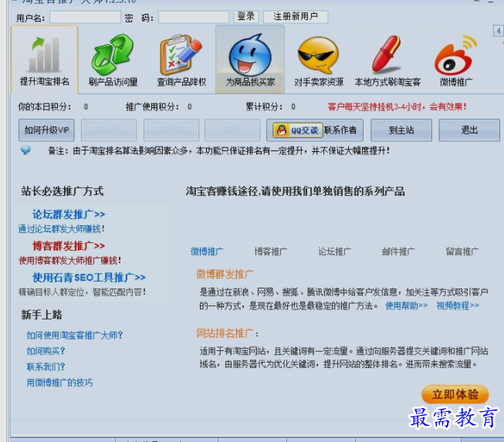Click the red 客户每天坚持挂机3-4小时 notice
The image size is (504, 442).
click(x=397, y=106)
